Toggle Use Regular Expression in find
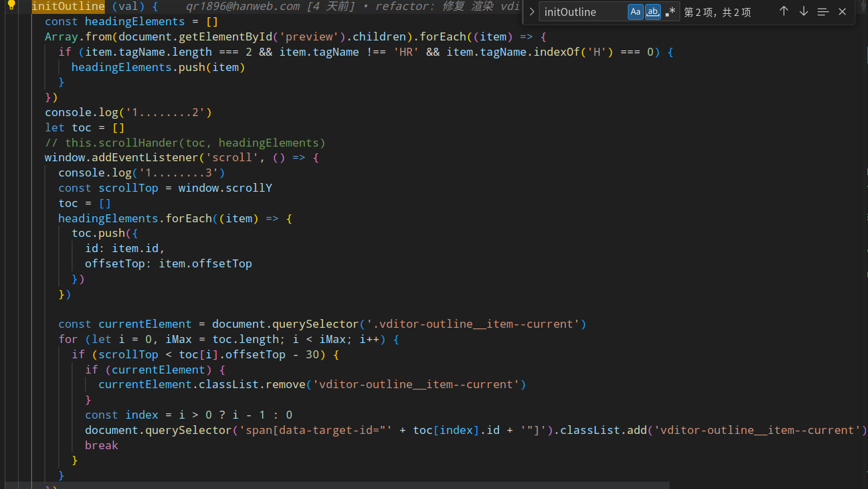 (x=670, y=12)
